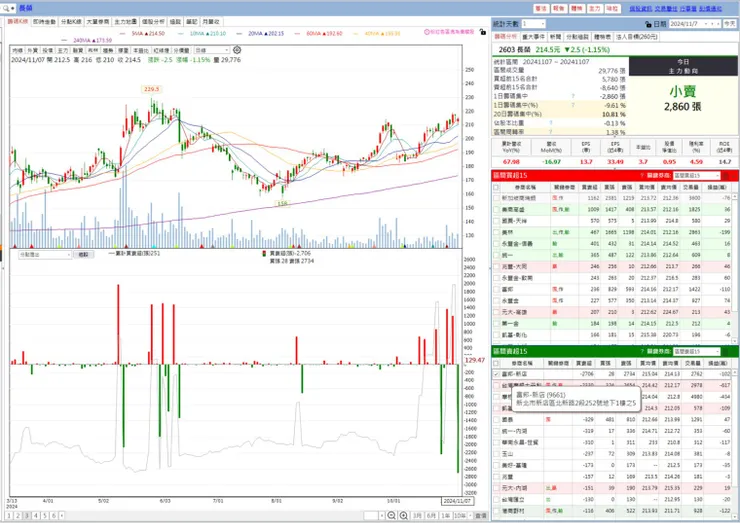
Task: Zoom in the chart with the plus magnifier
Action: [x=404, y=515]
